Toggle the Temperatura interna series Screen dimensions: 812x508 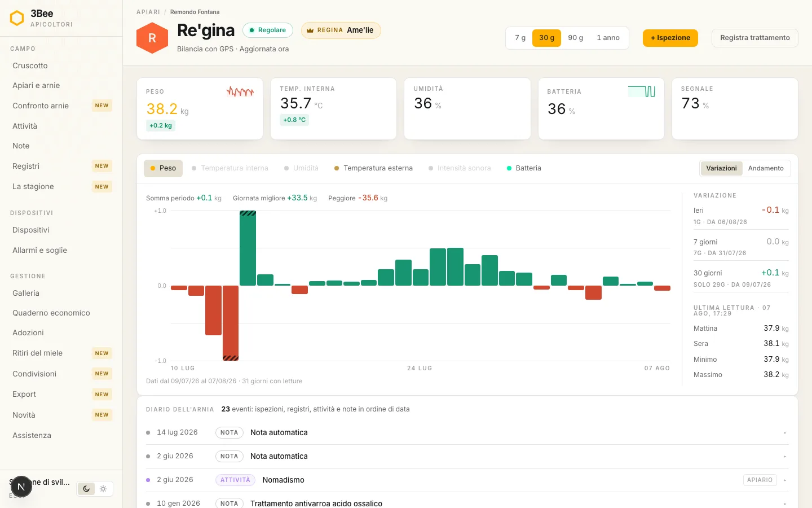(x=230, y=168)
